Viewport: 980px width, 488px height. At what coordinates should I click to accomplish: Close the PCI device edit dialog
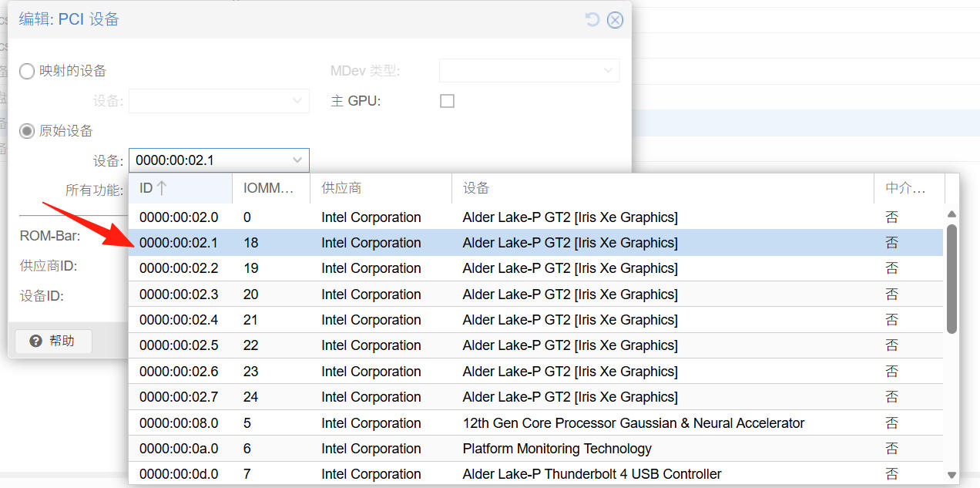(615, 20)
